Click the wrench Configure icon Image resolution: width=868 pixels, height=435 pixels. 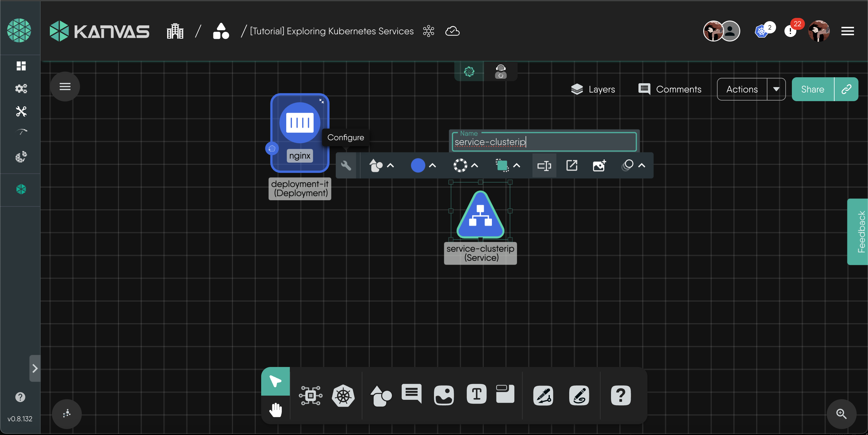tap(346, 165)
